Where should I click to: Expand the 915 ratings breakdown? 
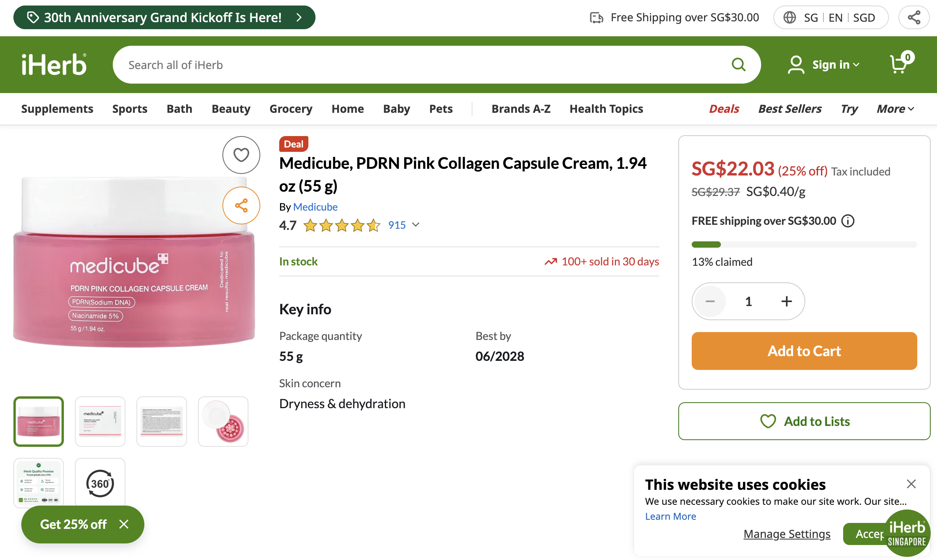[x=404, y=225]
